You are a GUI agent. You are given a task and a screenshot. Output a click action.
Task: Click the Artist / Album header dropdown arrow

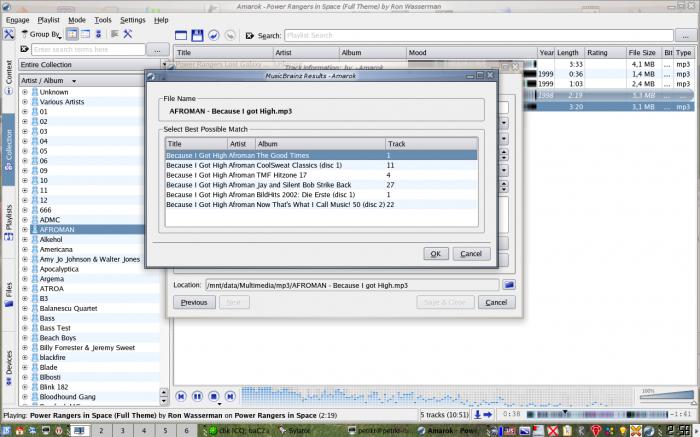tap(74, 81)
